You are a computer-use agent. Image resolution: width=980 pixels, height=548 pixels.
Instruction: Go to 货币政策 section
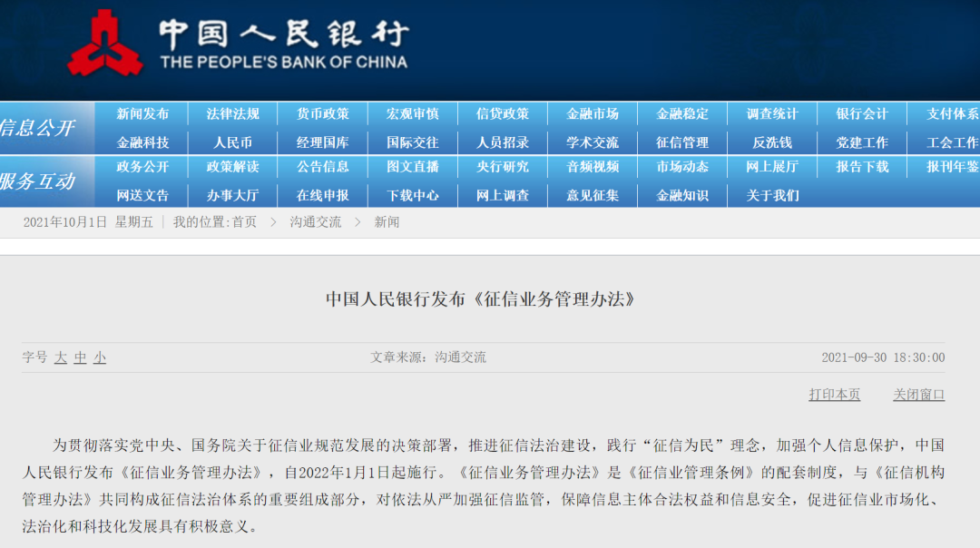322,113
